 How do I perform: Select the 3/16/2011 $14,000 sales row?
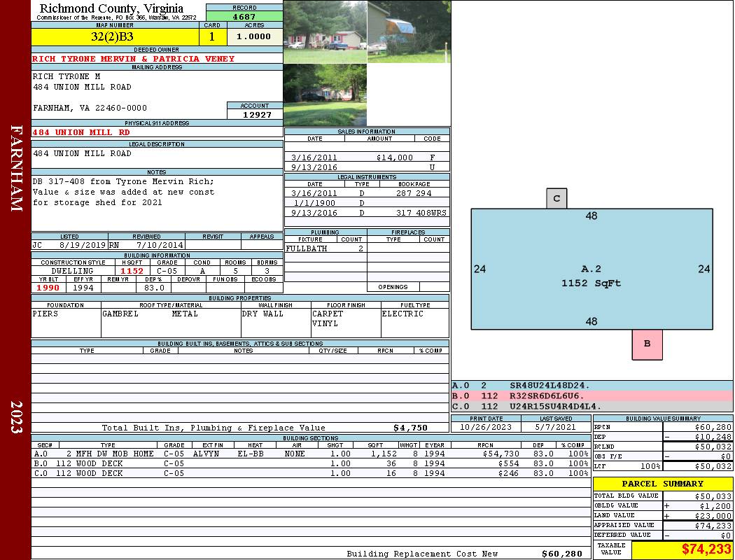367,157
